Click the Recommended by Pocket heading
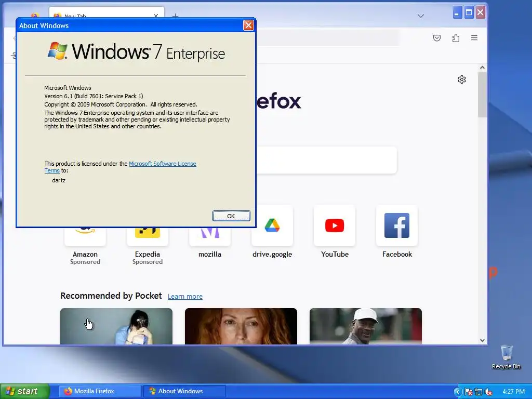This screenshot has width=532, height=399. click(x=111, y=296)
